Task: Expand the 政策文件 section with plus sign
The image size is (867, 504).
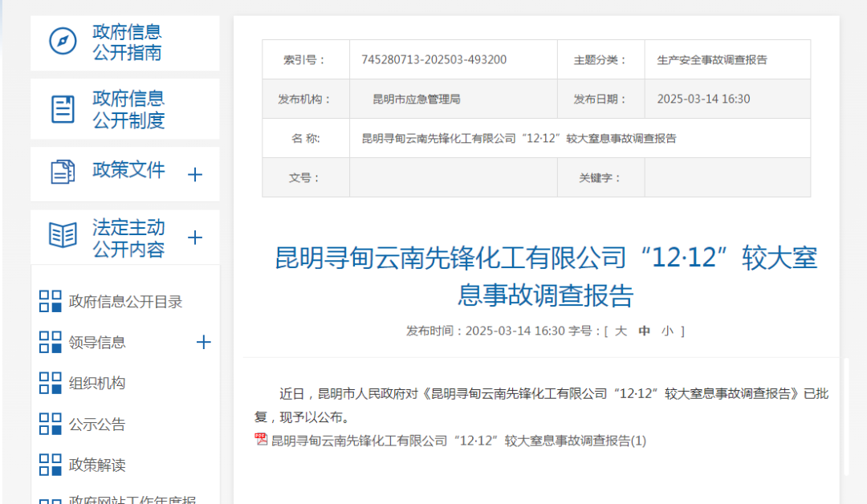Action: [195, 174]
